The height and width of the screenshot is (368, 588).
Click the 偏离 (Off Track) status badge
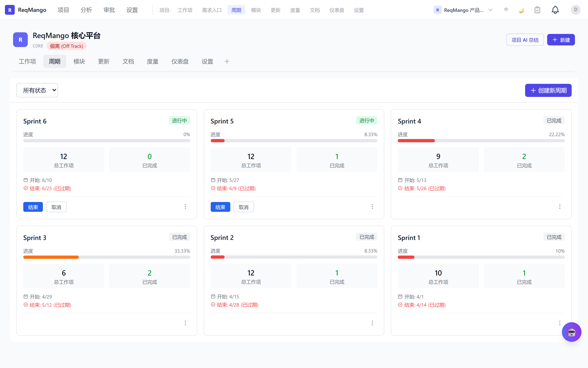coord(67,46)
